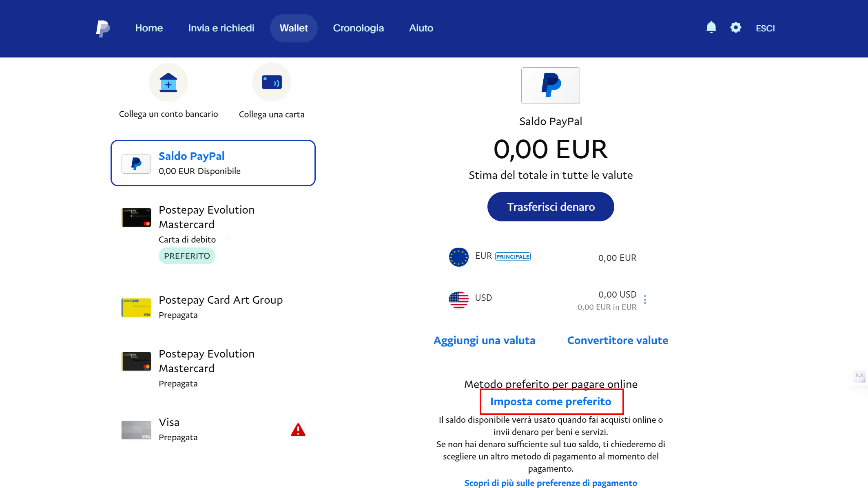
Task: Open the three-dot menu next to the USD balance
Action: [x=645, y=300]
